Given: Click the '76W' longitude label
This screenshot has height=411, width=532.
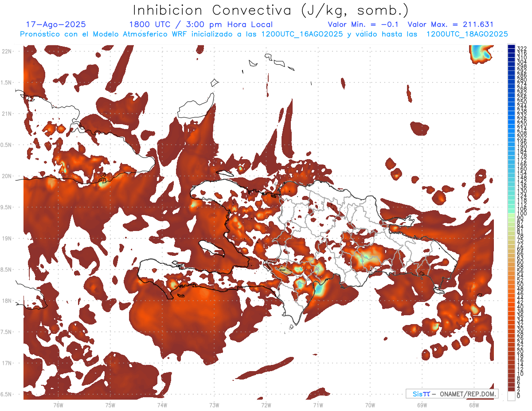Looking at the screenshot, I should tap(58, 405).
